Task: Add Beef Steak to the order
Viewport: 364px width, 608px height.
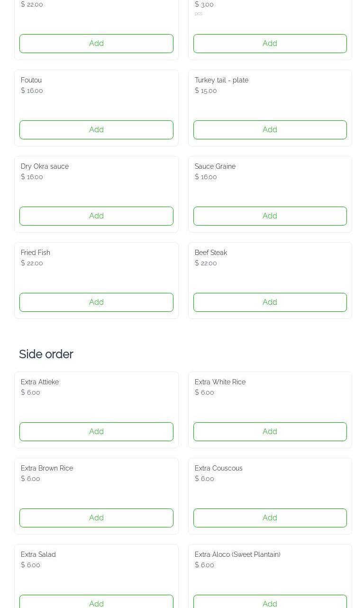Action: click(270, 302)
